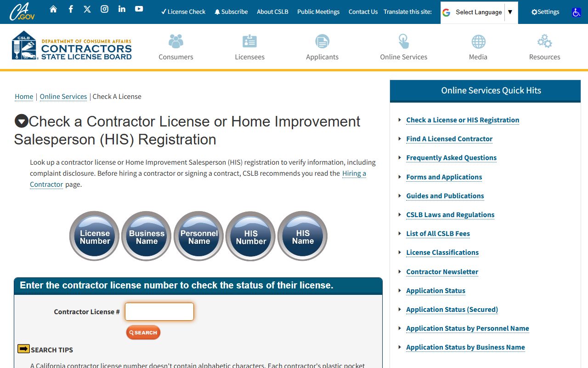
Task: Open Public Meetings page
Action: pos(318,12)
